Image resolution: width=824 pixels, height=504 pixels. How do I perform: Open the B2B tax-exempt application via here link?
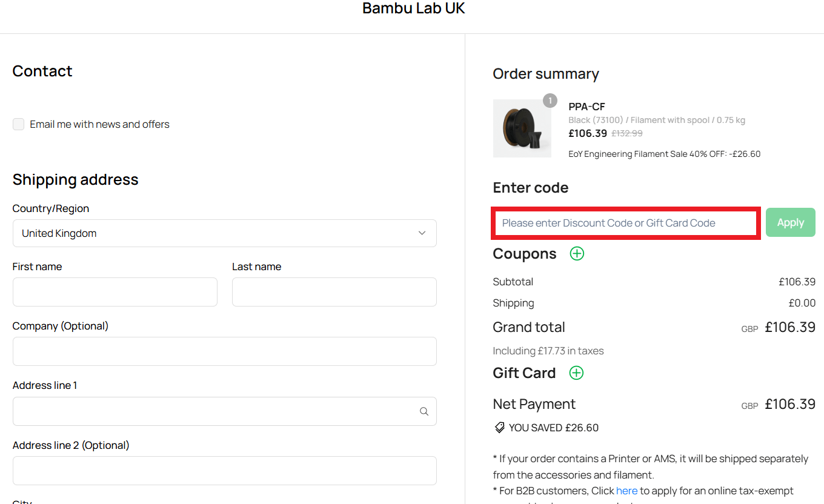627,491
